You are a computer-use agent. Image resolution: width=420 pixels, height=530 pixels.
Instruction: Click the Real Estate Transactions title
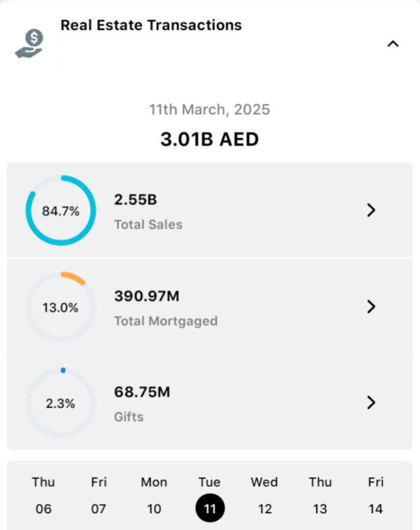(x=151, y=25)
